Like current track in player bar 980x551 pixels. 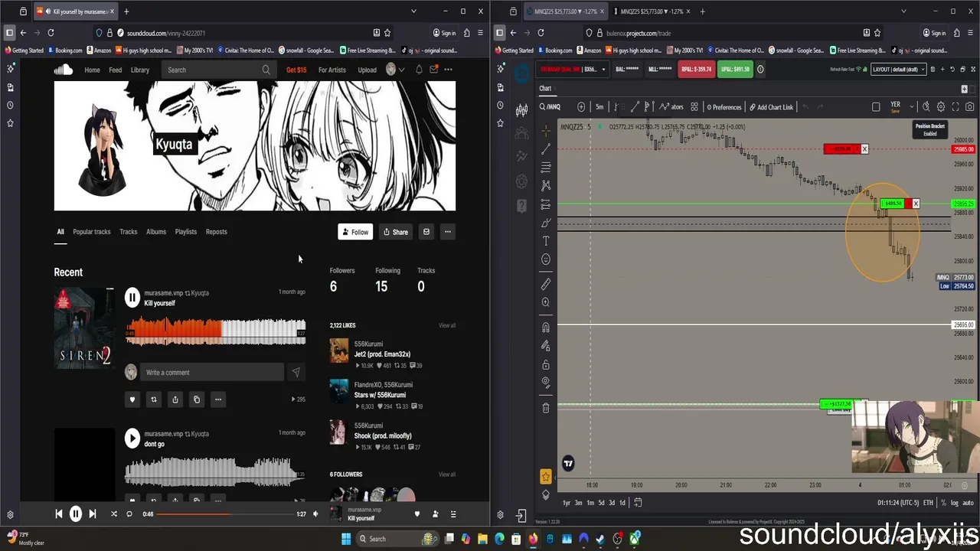pos(416,514)
